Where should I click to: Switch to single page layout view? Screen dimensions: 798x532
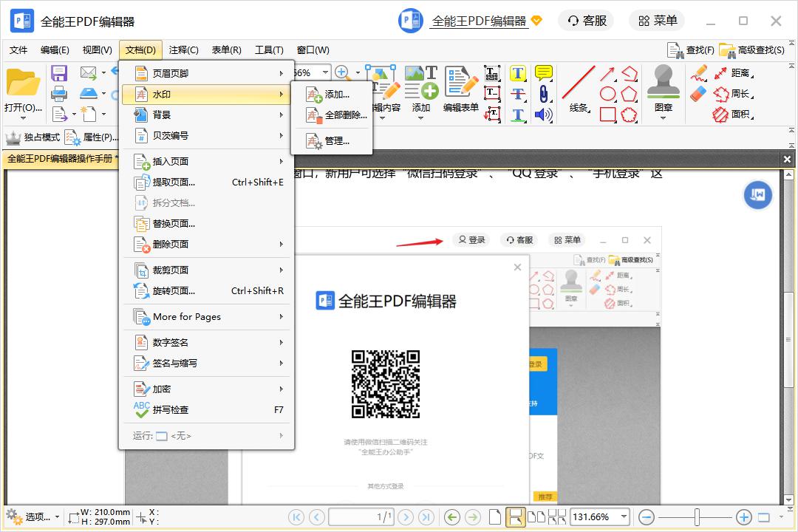(x=496, y=517)
